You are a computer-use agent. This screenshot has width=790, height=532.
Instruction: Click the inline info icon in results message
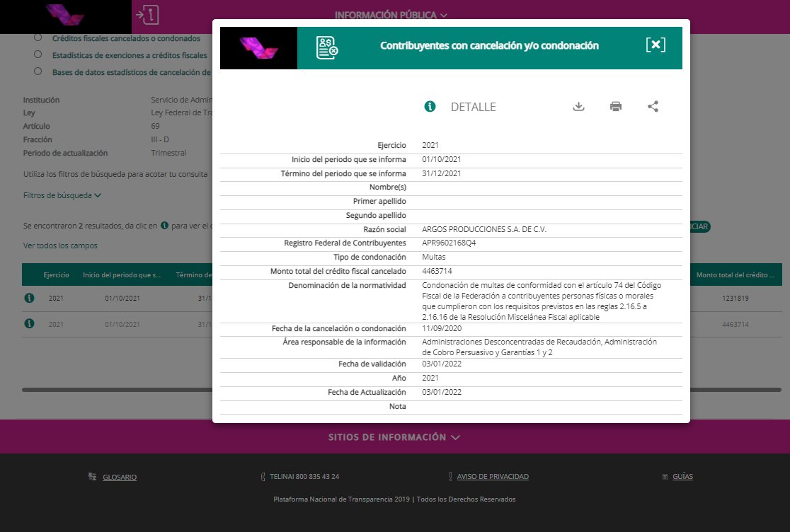point(164,226)
